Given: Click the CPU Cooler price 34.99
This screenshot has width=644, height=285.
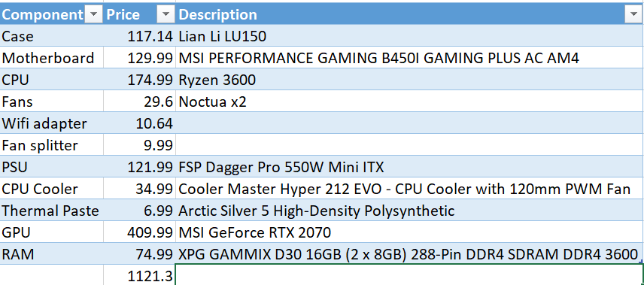Looking at the screenshot, I should pos(140,189).
